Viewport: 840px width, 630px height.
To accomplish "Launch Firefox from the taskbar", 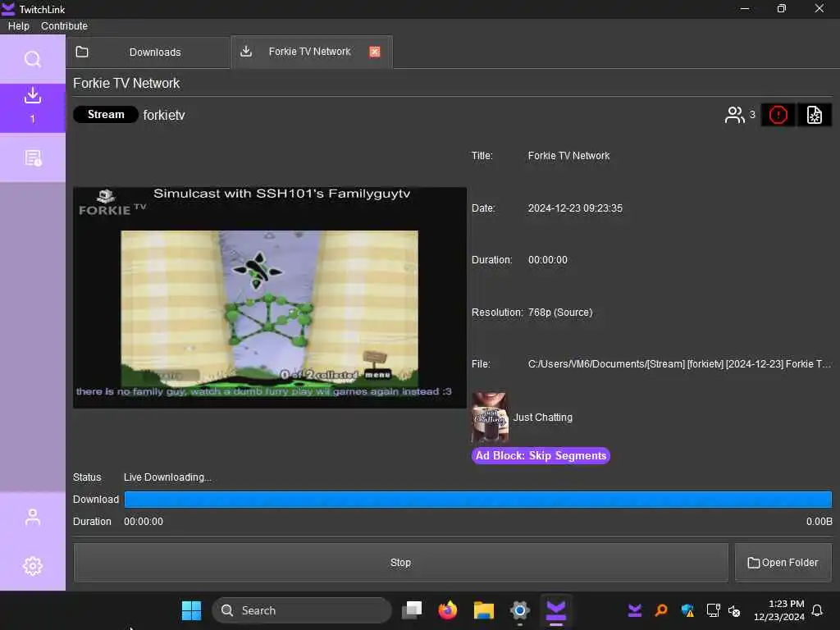I will pyautogui.click(x=448, y=610).
